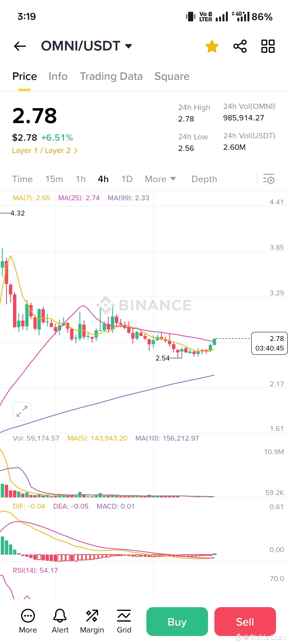Tap the large 2.78 price value

pos(35,116)
